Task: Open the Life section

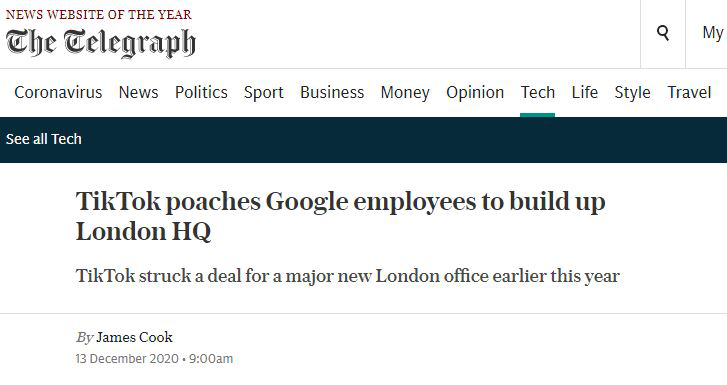Action: (x=584, y=92)
